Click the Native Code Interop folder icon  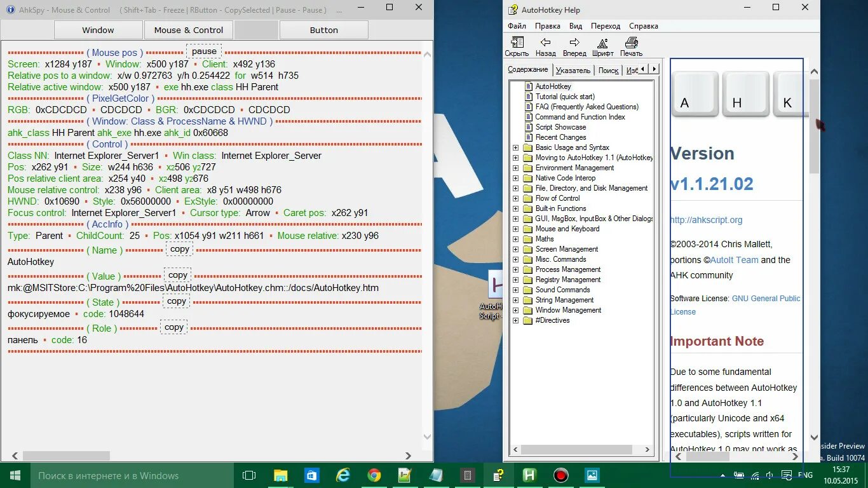point(527,178)
